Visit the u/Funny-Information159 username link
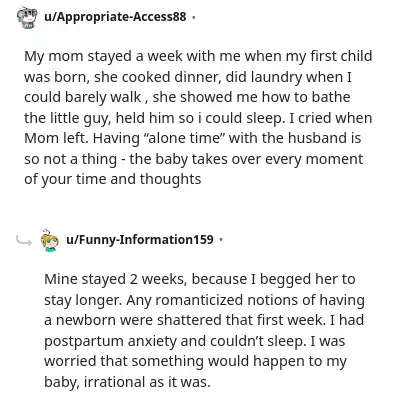 coord(140,240)
